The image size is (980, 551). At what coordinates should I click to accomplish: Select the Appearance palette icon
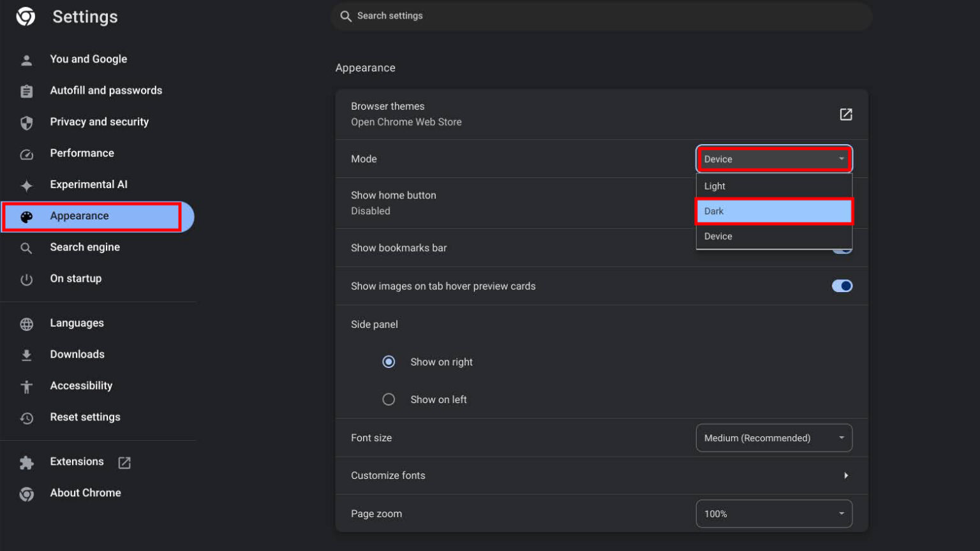(26, 216)
